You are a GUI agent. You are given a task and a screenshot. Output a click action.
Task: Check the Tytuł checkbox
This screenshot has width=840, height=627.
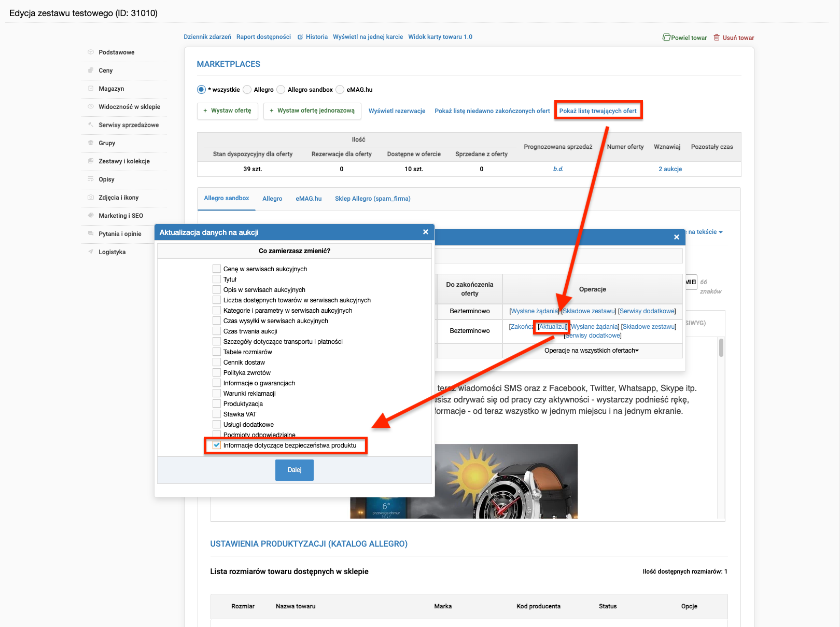217,279
